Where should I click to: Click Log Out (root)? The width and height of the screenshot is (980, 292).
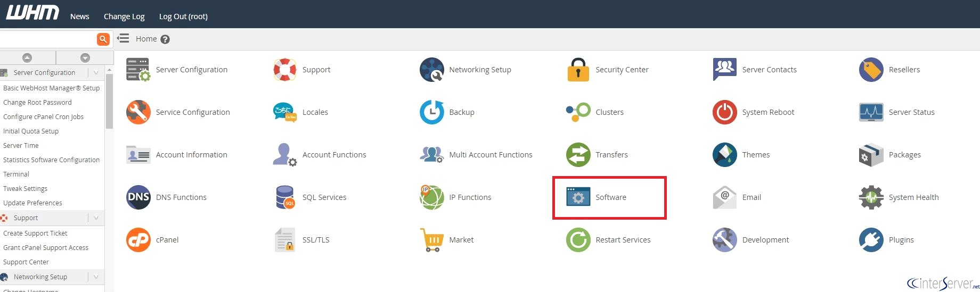pyautogui.click(x=183, y=16)
